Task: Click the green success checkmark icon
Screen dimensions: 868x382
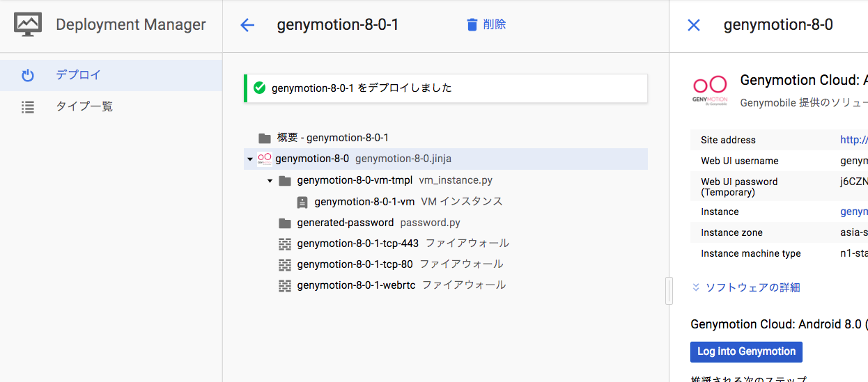Action: pos(260,88)
